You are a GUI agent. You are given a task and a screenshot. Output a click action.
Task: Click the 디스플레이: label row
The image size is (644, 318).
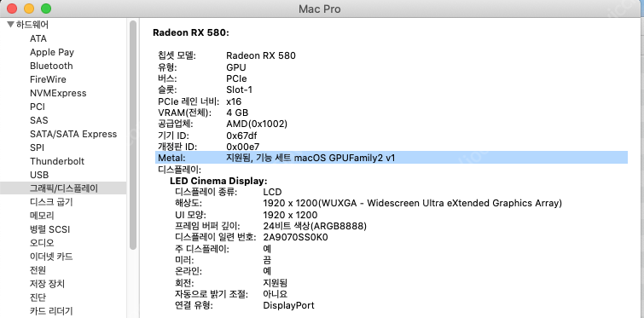tap(179, 169)
